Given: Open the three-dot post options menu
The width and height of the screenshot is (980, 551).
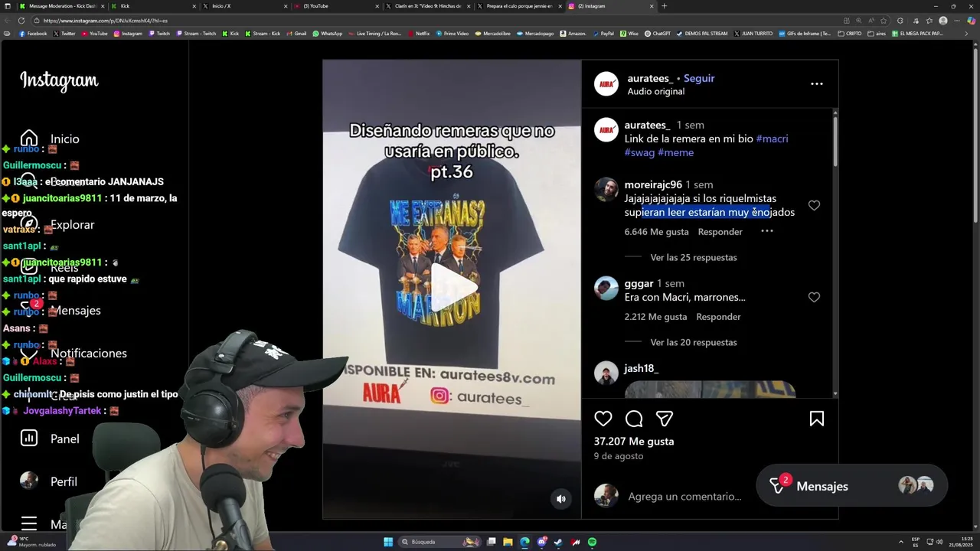Looking at the screenshot, I should point(817,84).
